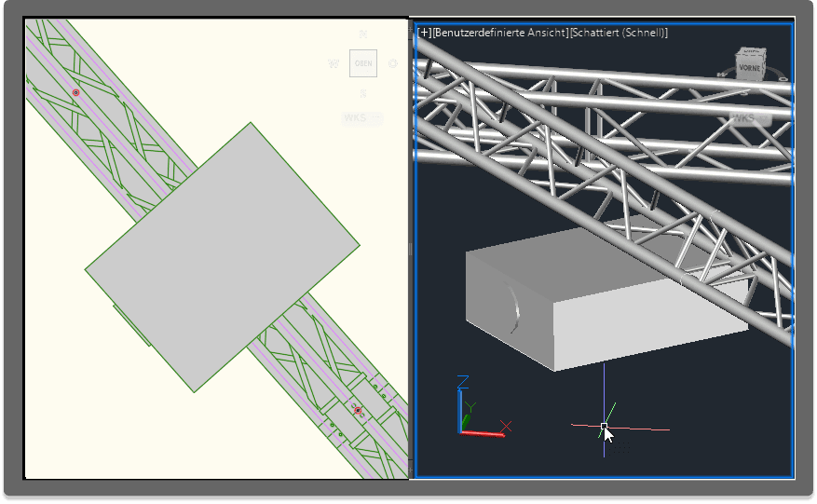The height and width of the screenshot is (504, 817).
Task: Click the OBEN face of the ViewCube
Action: pos(363,63)
